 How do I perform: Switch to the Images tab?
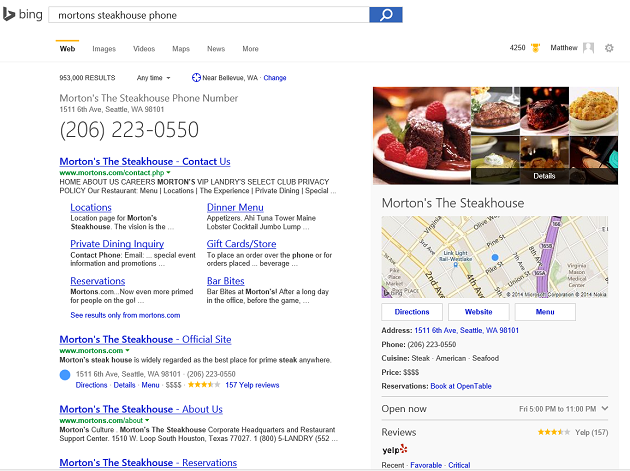(x=104, y=49)
